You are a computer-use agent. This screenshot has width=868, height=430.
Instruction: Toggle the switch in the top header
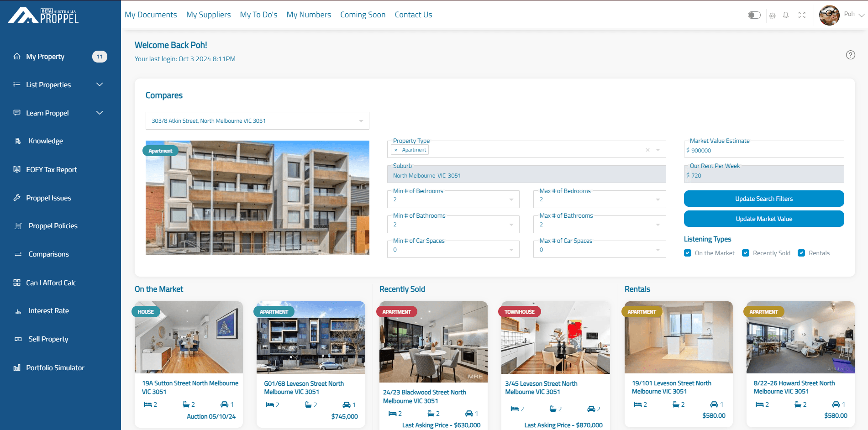tap(754, 15)
